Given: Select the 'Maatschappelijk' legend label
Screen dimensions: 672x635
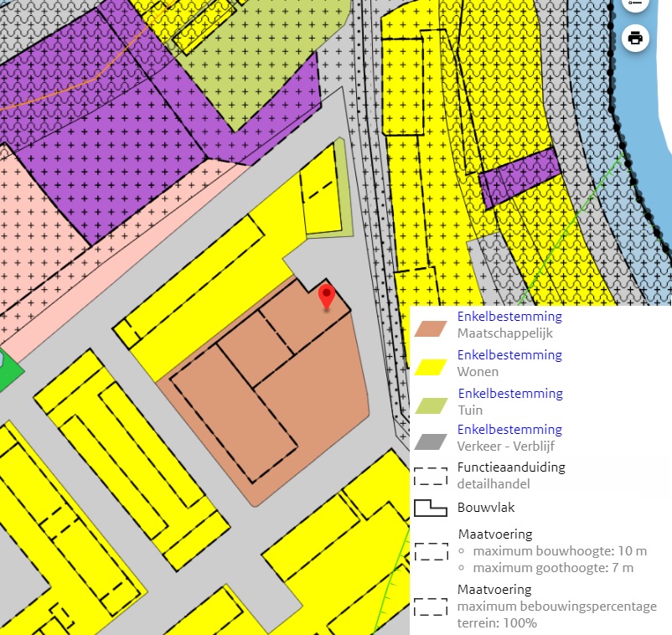Looking at the screenshot, I should tap(505, 333).
